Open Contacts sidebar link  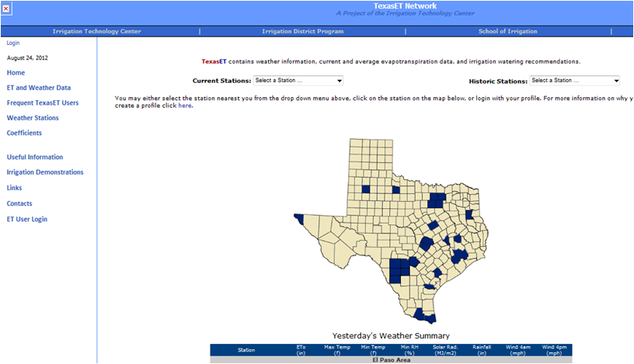click(x=19, y=203)
